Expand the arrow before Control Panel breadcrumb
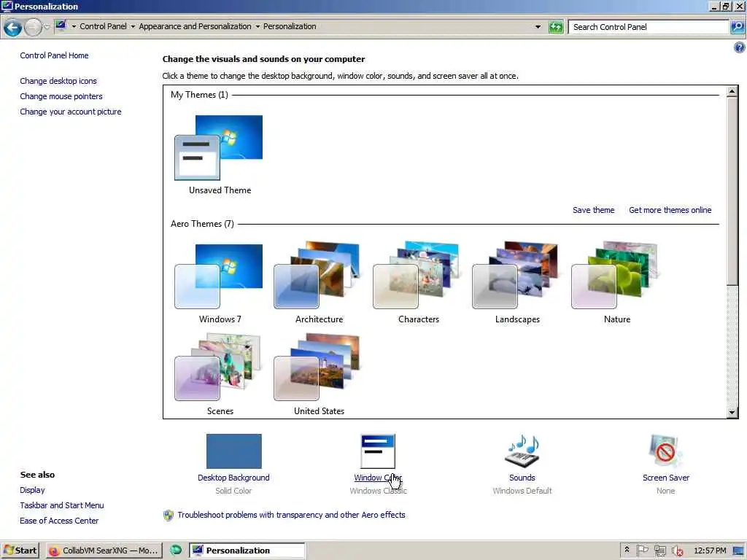The image size is (747, 560). coord(74,27)
